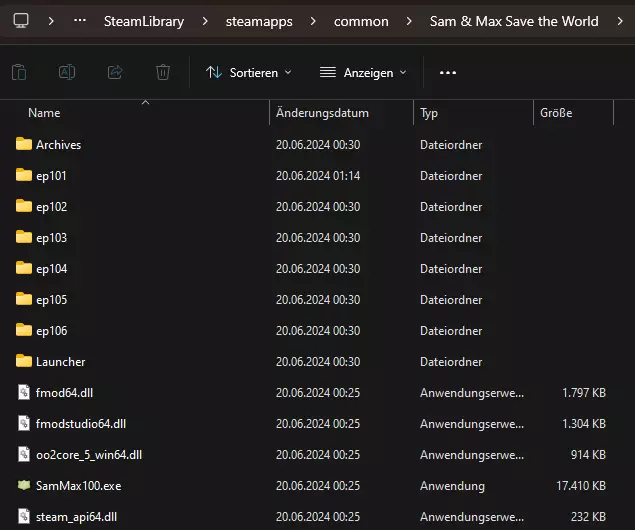Image resolution: width=635 pixels, height=530 pixels.
Task: Select the ep104 folder icon
Action: pos(24,268)
